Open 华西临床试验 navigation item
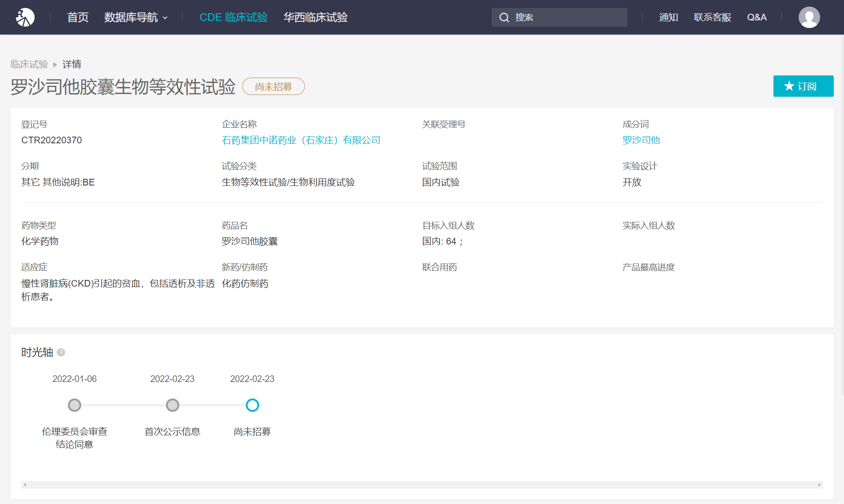Viewport: 844px width, 504px height. pyautogui.click(x=316, y=17)
